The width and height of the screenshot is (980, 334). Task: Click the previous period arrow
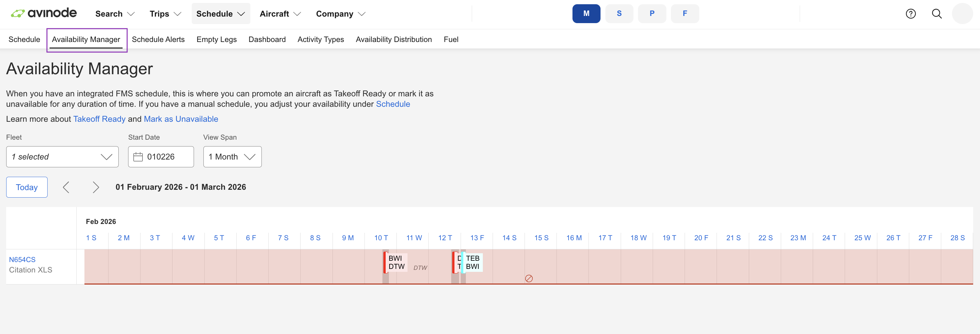click(x=66, y=187)
